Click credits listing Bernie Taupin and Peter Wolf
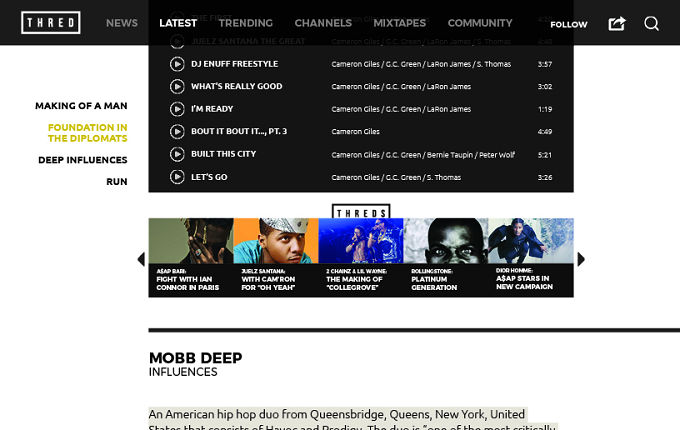 [x=423, y=155]
